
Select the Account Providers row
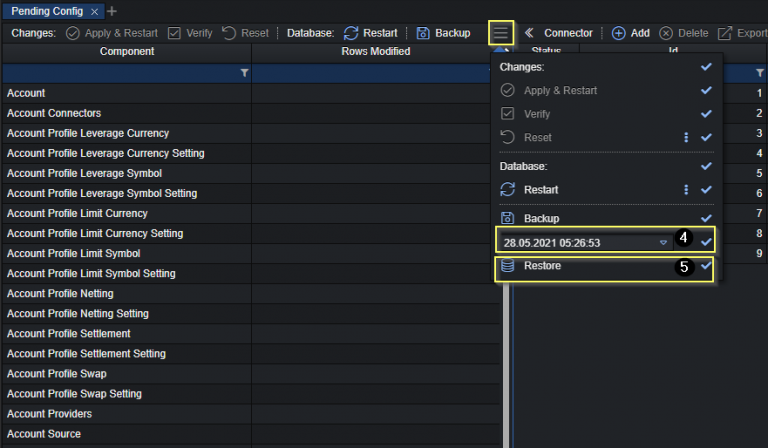[x=251, y=414]
